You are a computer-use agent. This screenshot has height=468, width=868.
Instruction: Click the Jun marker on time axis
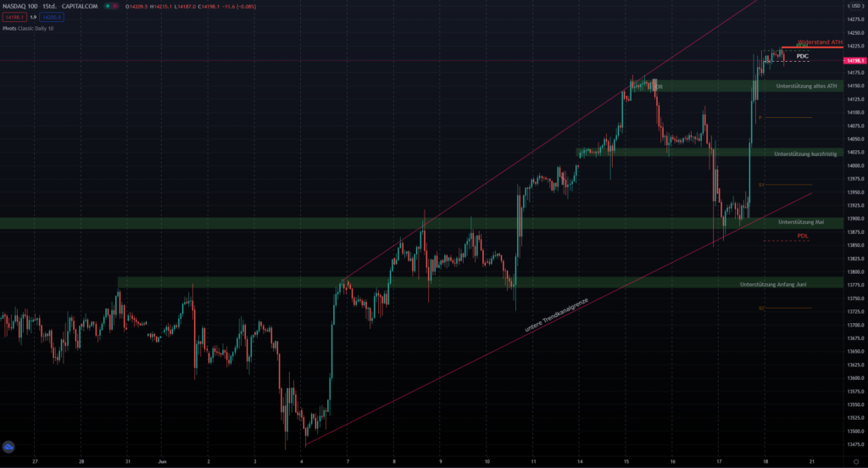coord(163,462)
